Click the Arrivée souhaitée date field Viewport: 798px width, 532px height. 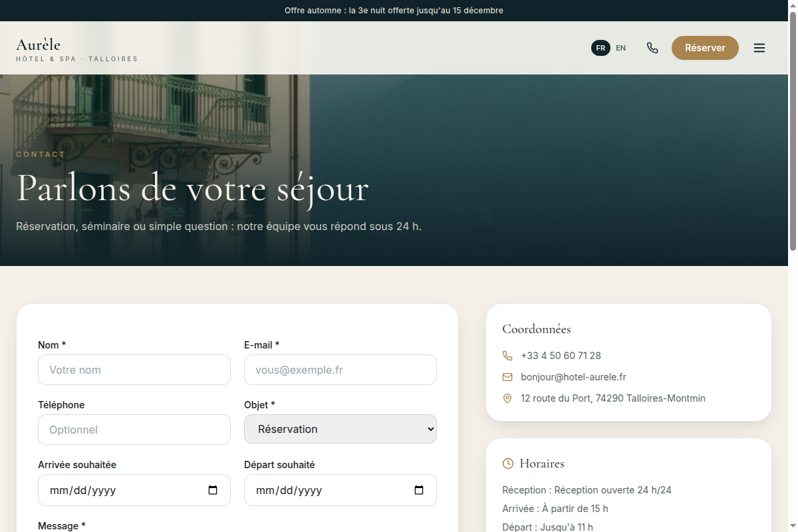tap(134, 490)
